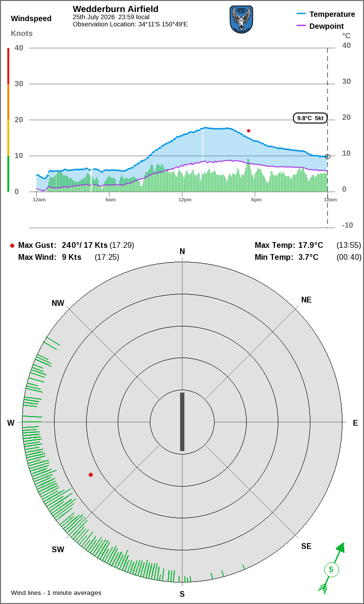The height and width of the screenshot is (604, 364).
Task: Click the Wedderburn Airfield title
Action: coord(115,9)
